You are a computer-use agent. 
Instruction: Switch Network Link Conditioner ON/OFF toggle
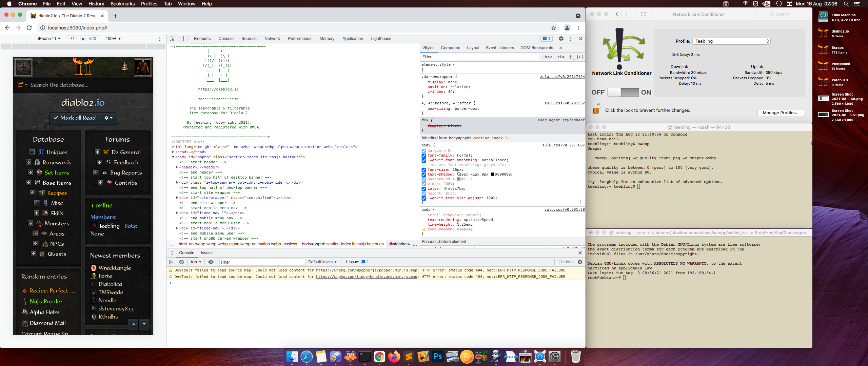tap(623, 92)
